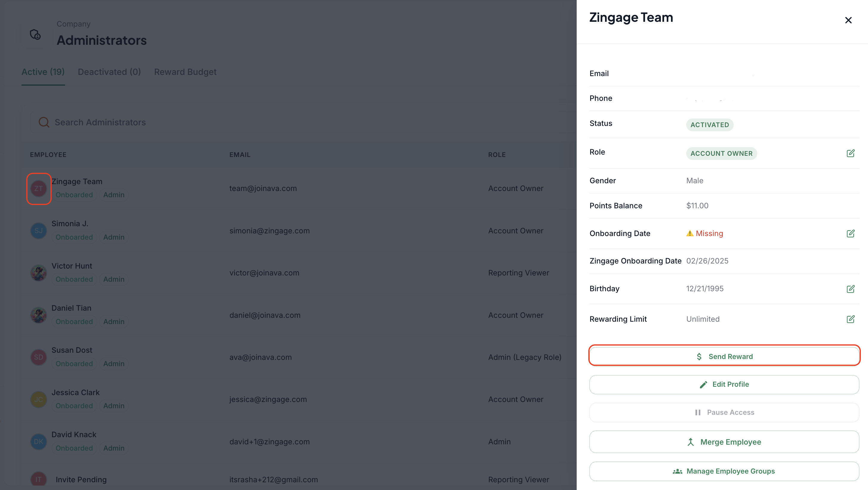868x490 pixels.
Task: Click the DK avatar for David Knack
Action: pos(39,441)
